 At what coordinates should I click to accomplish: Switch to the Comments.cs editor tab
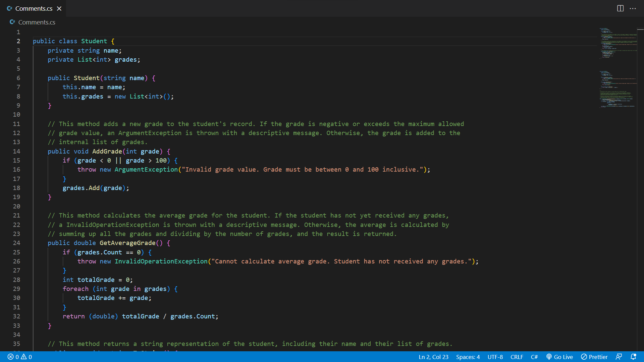pyautogui.click(x=34, y=8)
